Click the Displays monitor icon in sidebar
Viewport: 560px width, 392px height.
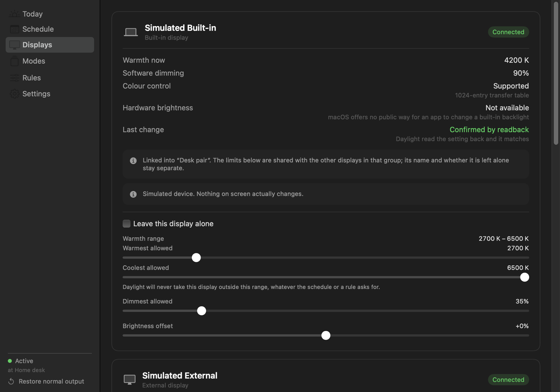click(14, 45)
